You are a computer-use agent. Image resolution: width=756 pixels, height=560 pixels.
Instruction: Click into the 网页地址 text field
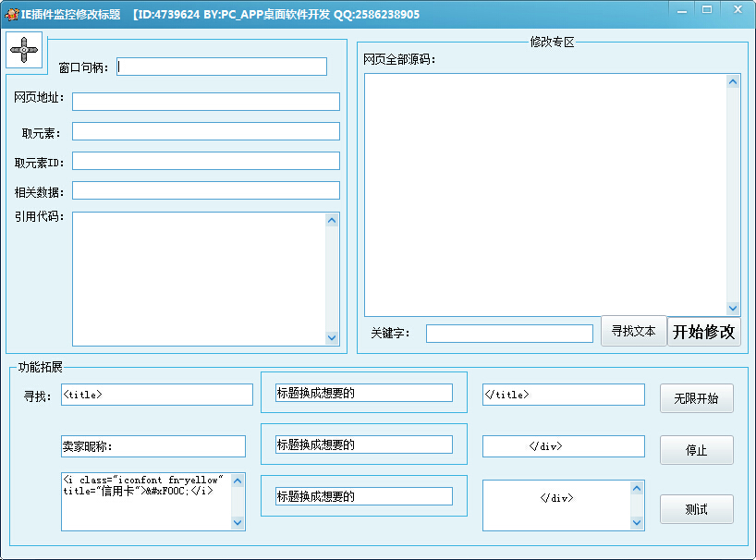pyautogui.click(x=205, y=102)
